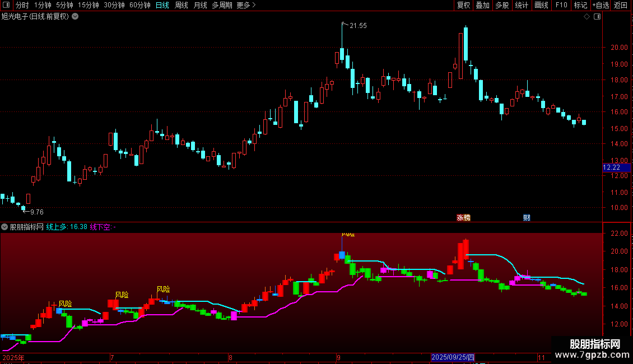Select the 60分钟 period tab
Image resolution: width=633 pixels, height=364 pixels.
click(x=139, y=5)
